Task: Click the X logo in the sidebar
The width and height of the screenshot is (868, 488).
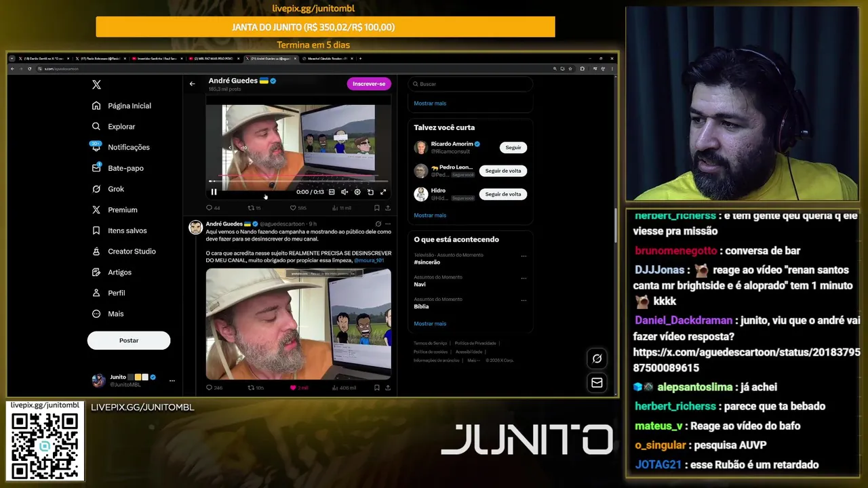Action: point(96,85)
